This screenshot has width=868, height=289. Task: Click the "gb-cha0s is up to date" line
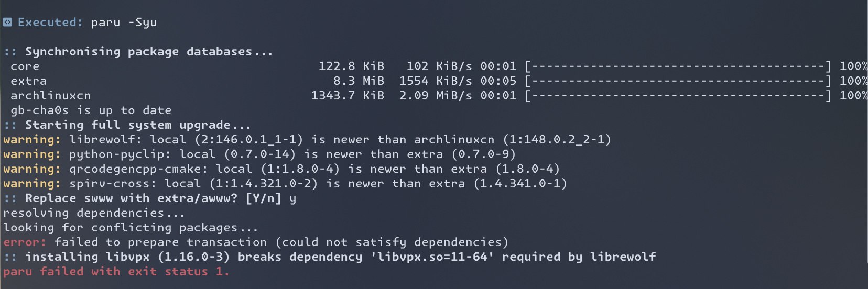point(91,110)
